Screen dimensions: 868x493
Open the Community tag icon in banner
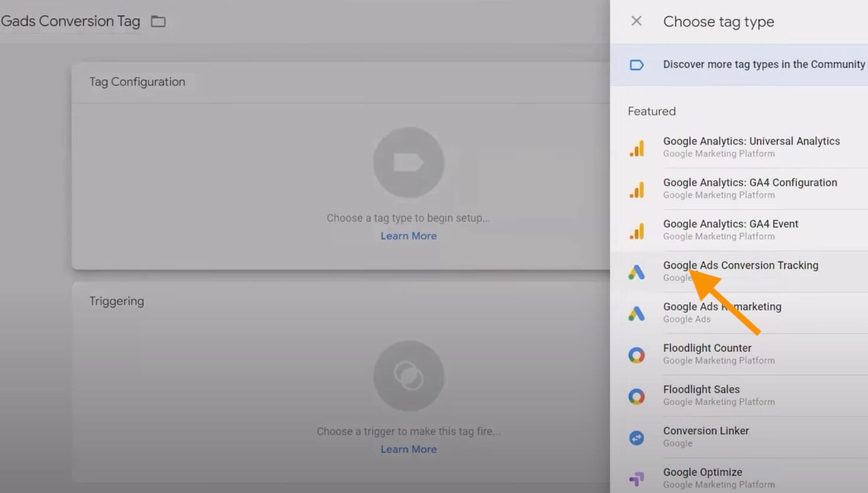[637, 64]
